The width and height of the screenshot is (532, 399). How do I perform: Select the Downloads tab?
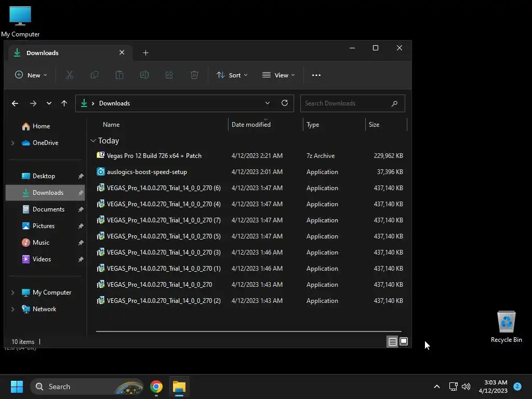(70, 53)
